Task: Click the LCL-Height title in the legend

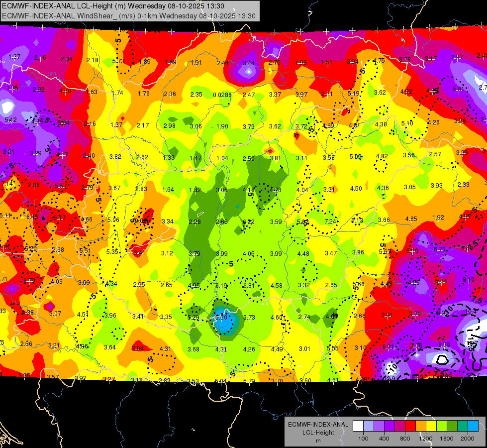Action: [x=318, y=433]
